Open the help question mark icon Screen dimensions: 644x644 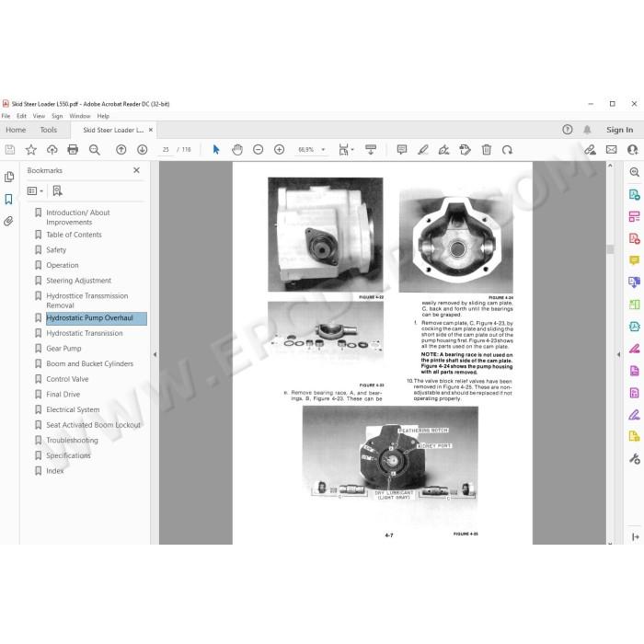click(x=568, y=130)
